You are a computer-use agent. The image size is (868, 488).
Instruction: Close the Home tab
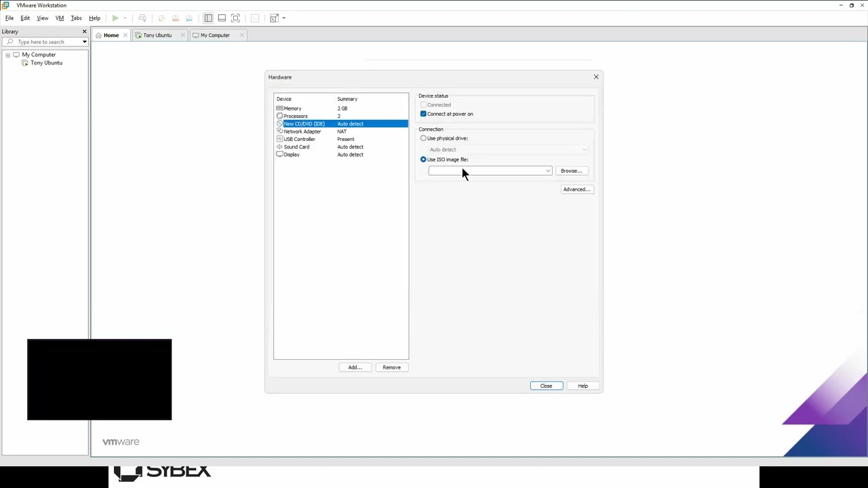[125, 35]
